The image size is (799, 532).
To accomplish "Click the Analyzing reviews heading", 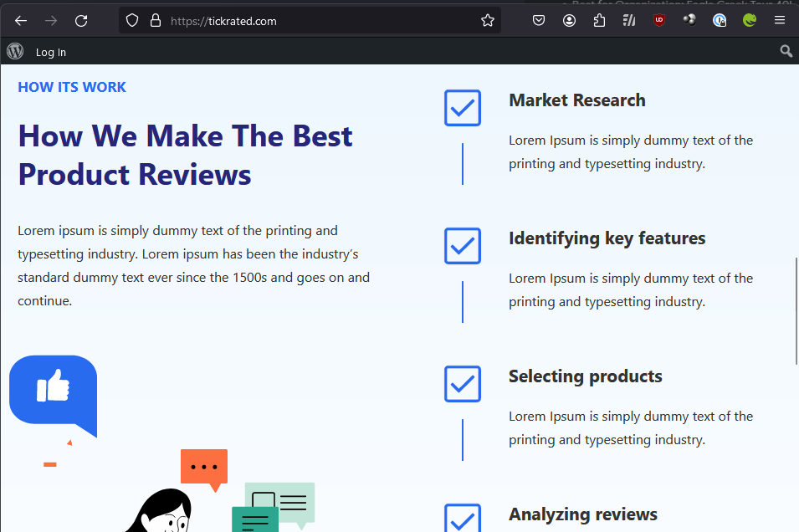I will click(x=583, y=514).
